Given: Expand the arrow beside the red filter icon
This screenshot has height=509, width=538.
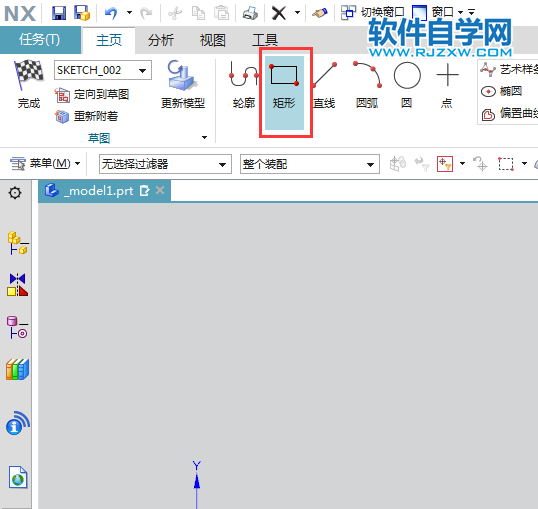Looking at the screenshot, I should [462, 164].
